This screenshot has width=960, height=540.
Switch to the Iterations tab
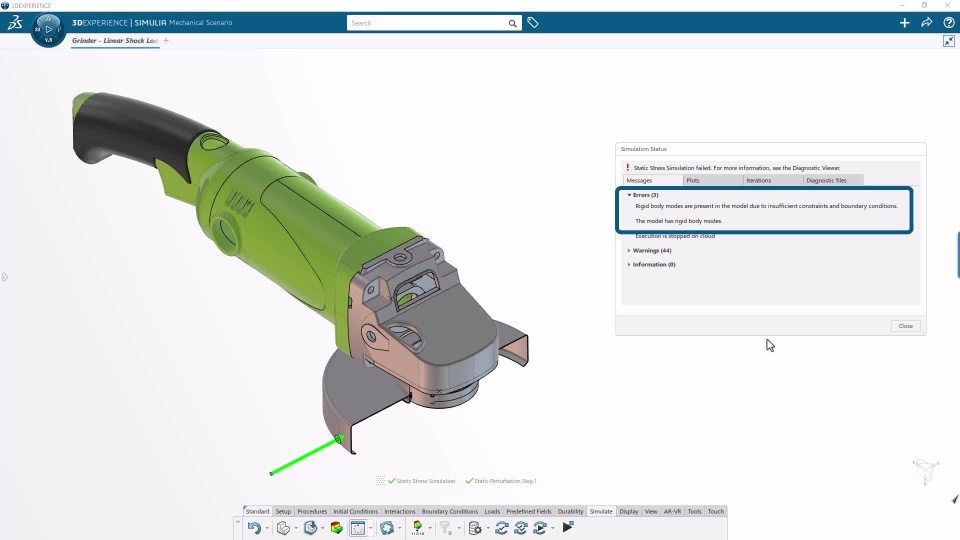pos(773,180)
